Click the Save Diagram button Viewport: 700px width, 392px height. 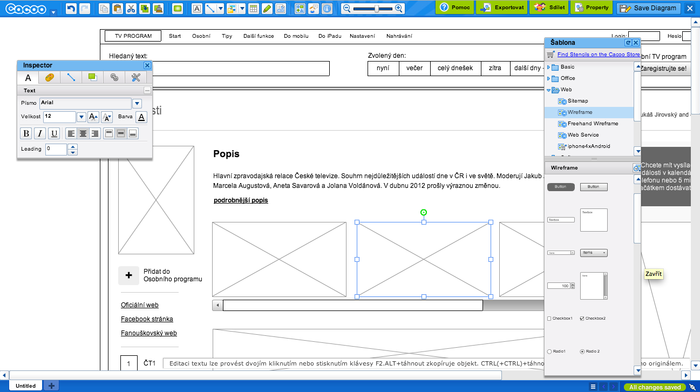pyautogui.click(x=648, y=8)
